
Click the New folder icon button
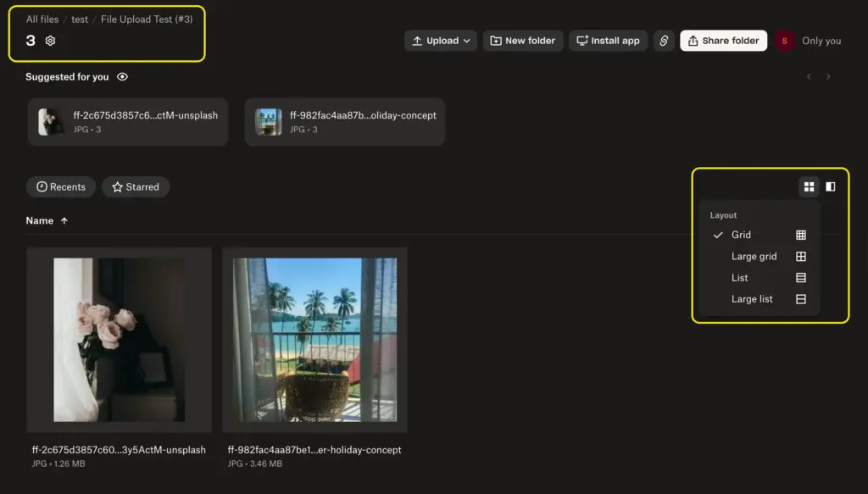pyautogui.click(x=494, y=40)
